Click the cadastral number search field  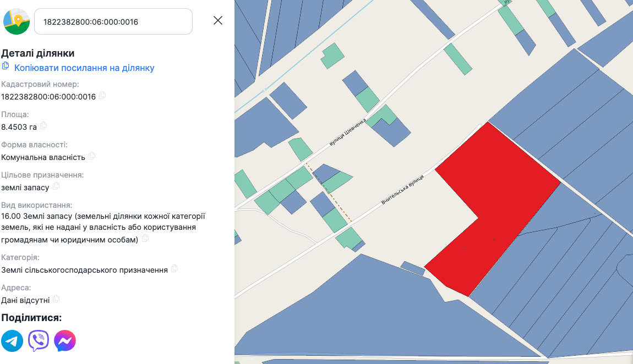(113, 21)
